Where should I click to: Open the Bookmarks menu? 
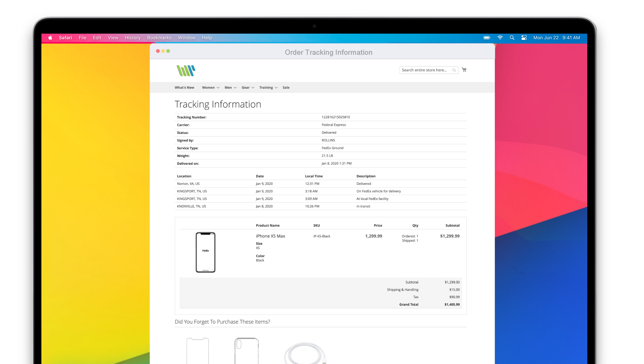coord(159,38)
